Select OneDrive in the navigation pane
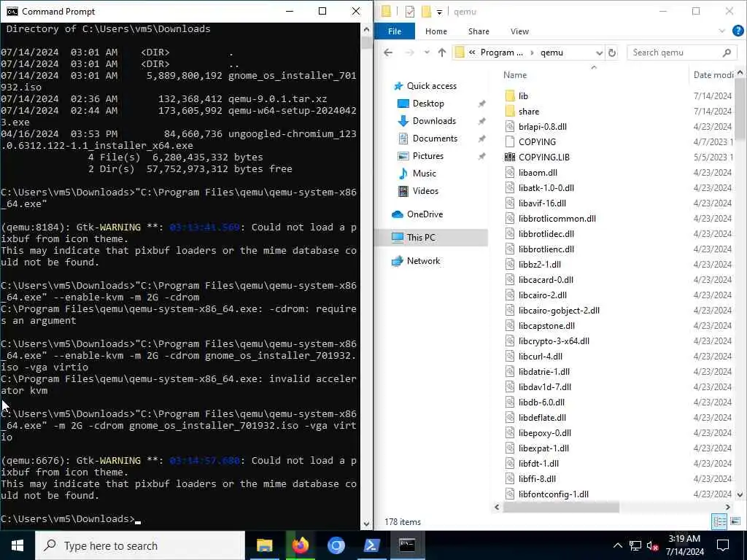This screenshot has width=747, height=560. (x=425, y=214)
